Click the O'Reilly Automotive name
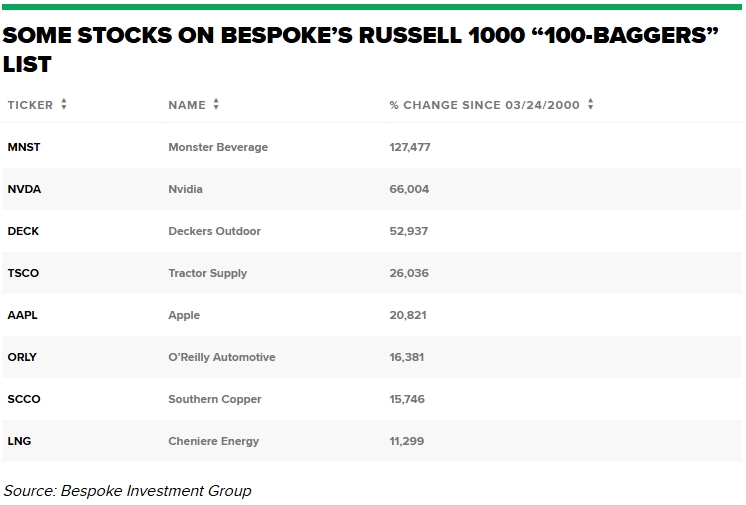 coord(221,357)
